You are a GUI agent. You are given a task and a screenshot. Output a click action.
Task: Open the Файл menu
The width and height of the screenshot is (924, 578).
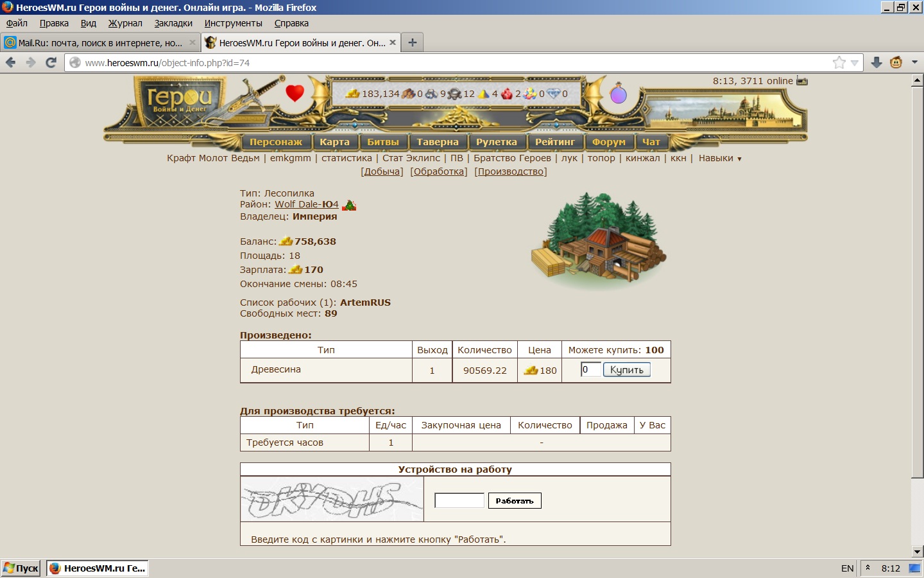[x=17, y=23]
